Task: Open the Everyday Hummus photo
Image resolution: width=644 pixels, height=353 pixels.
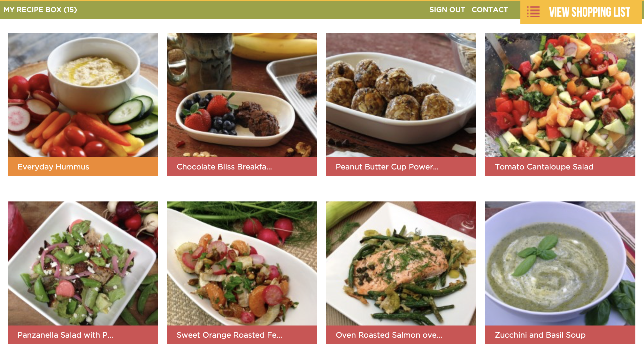Action: [83, 95]
